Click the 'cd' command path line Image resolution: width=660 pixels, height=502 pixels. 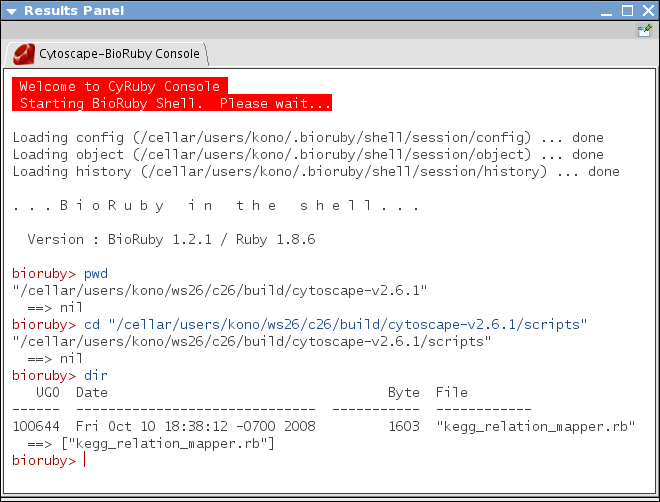[x=334, y=324]
